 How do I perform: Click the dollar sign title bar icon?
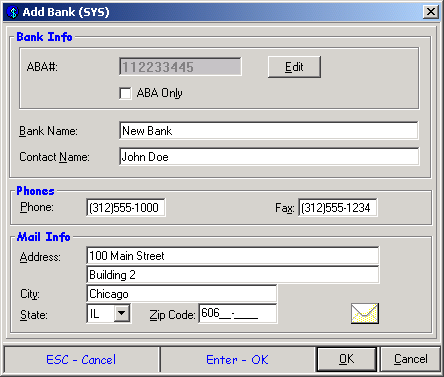(x=13, y=12)
